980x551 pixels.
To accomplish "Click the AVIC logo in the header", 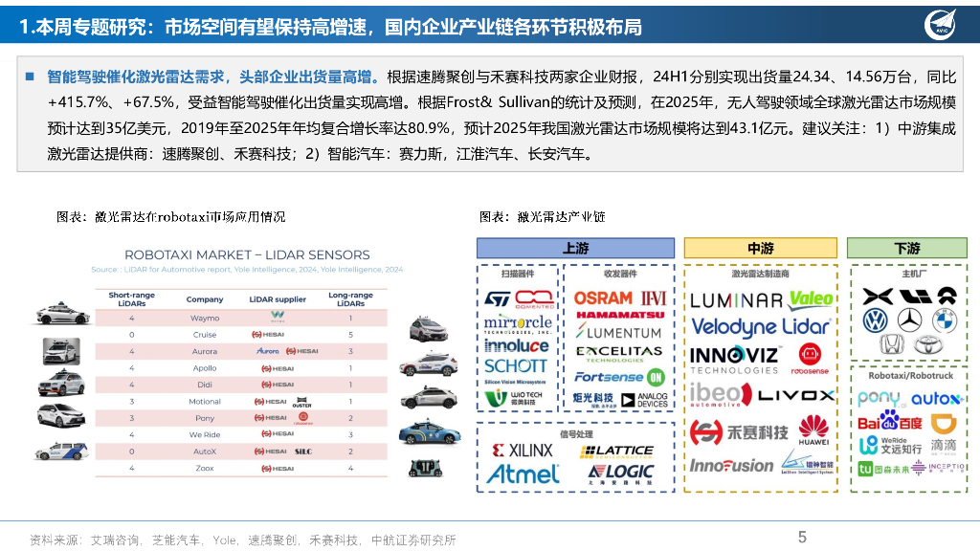I will [940, 24].
